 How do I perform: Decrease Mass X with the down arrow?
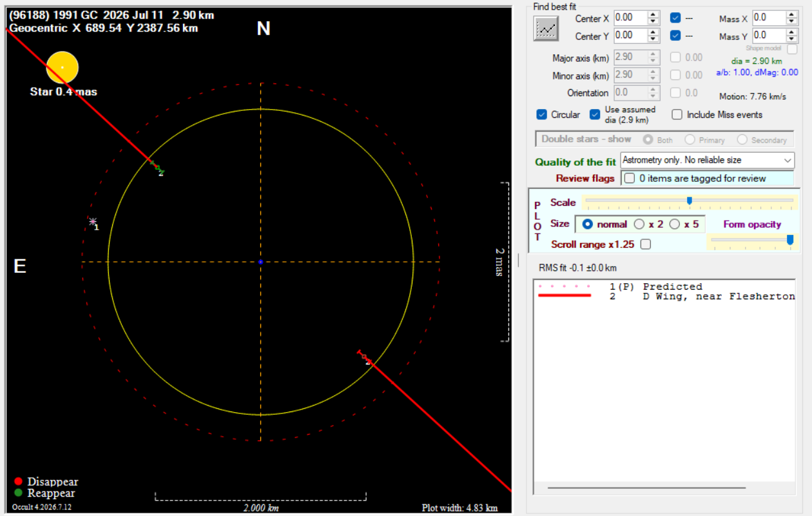(792, 22)
